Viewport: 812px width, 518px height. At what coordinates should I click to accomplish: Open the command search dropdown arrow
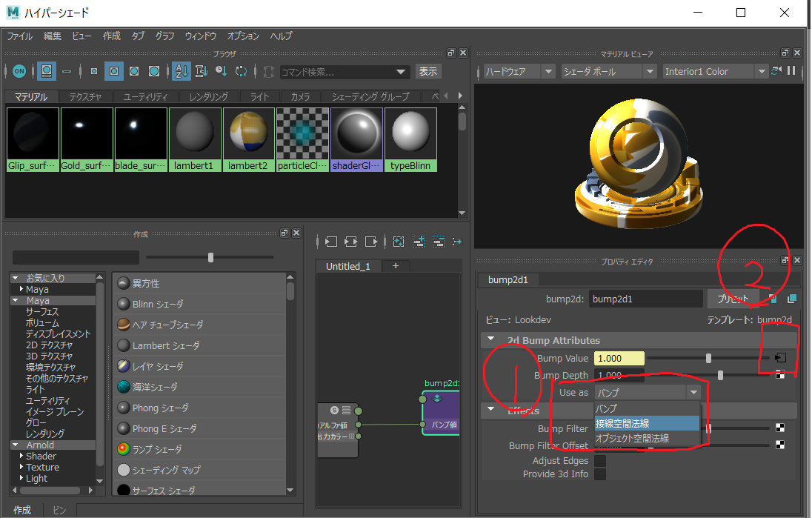400,72
